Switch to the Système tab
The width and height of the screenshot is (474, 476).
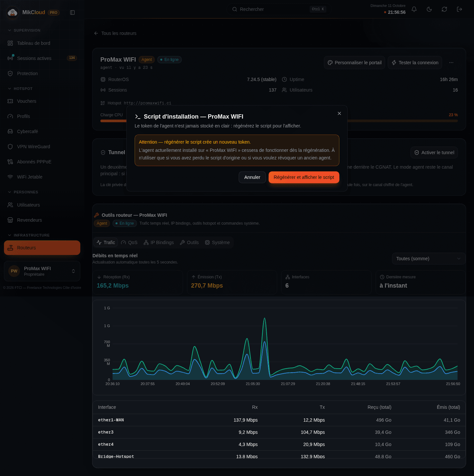point(217,242)
